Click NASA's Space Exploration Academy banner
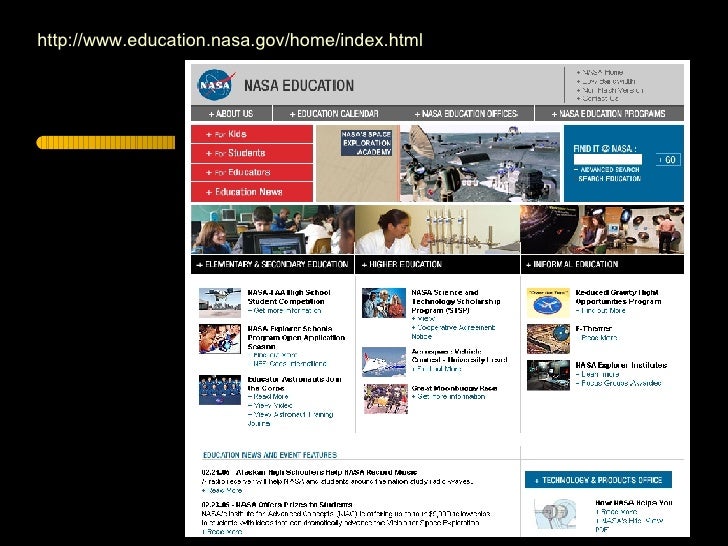728x546 pixels. tap(366, 143)
